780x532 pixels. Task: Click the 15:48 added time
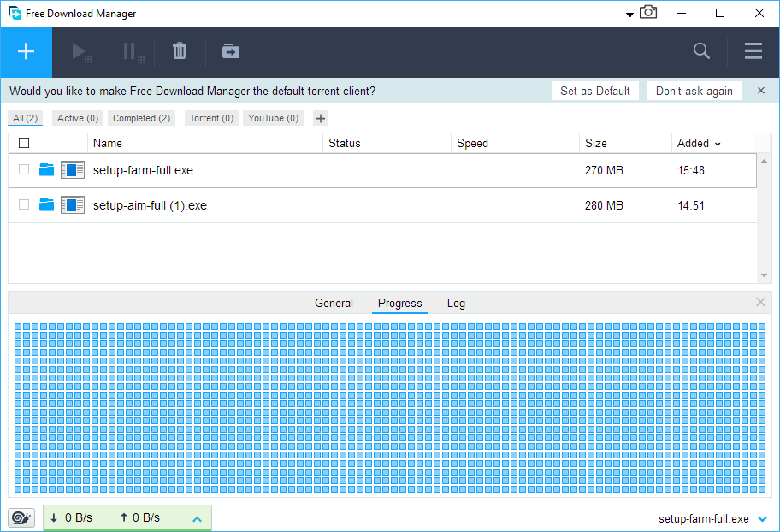691,171
